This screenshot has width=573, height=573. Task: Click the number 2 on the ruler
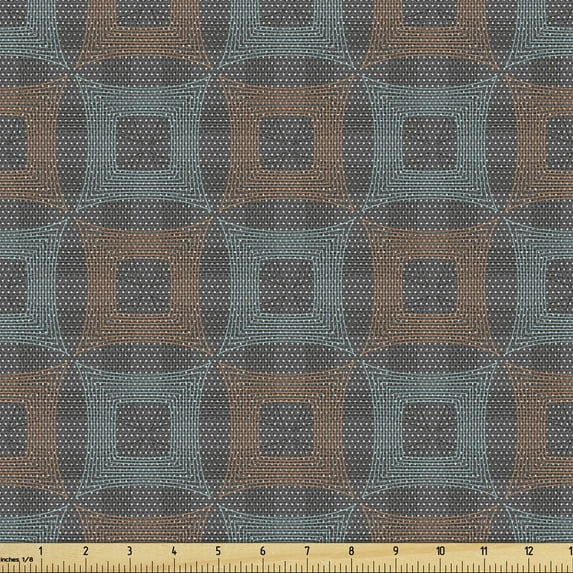(86, 551)
